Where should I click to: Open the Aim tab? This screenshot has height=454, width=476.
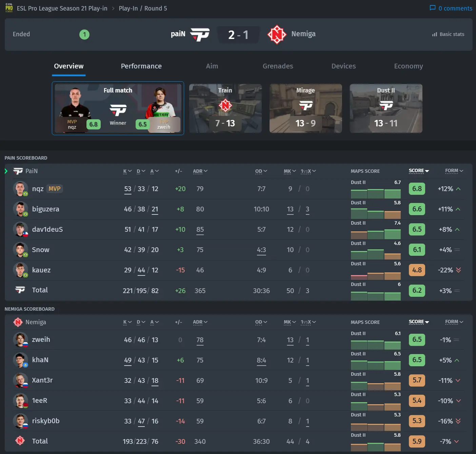click(x=212, y=66)
